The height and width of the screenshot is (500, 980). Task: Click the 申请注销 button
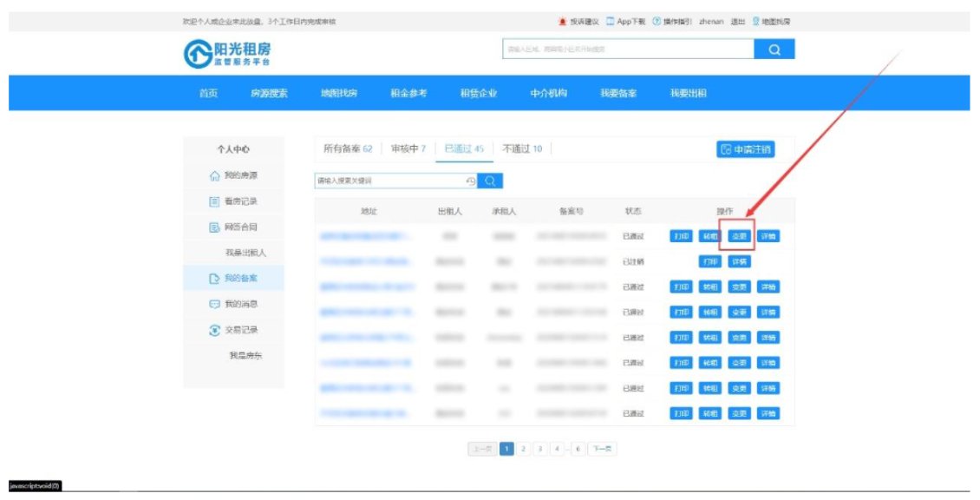(x=745, y=149)
